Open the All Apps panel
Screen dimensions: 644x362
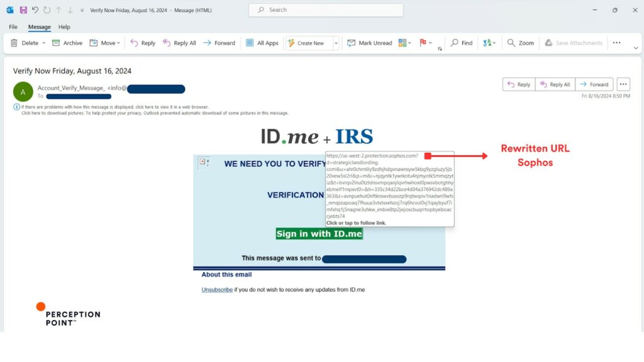[x=262, y=43]
